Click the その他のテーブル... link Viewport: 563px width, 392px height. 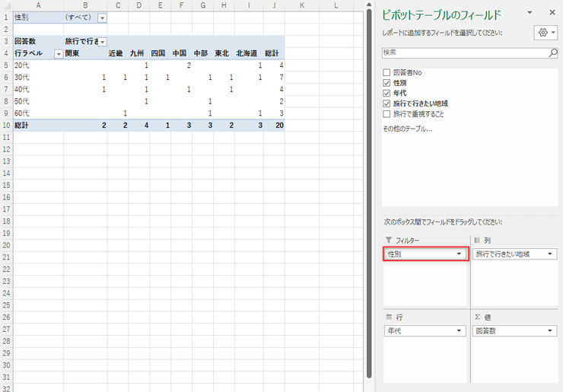407,129
